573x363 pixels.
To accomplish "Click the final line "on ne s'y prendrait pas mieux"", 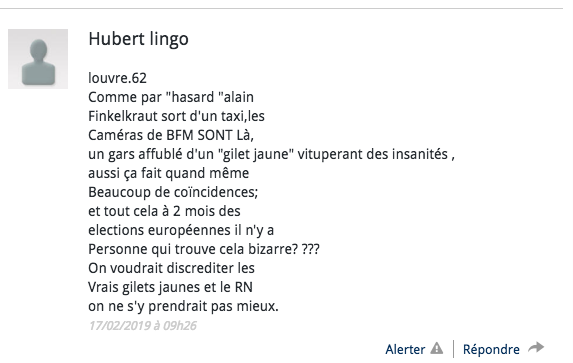I will (x=183, y=306).
